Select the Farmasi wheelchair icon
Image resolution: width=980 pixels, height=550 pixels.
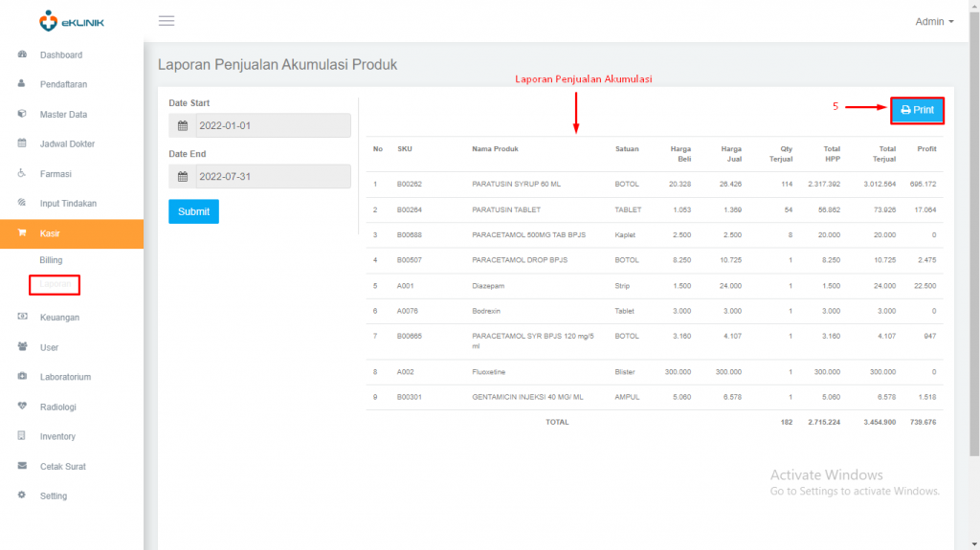pyautogui.click(x=22, y=174)
